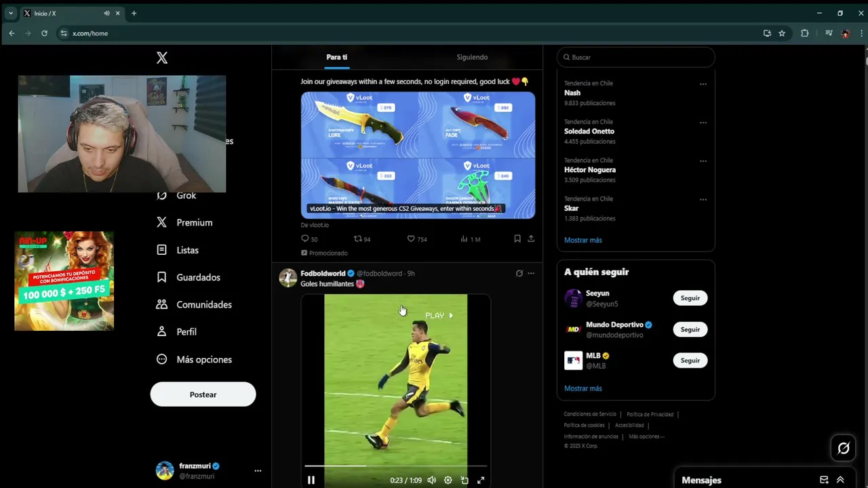This screenshot has width=868, height=488.
Task: Open a new browser tab
Action: coord(134,13)
